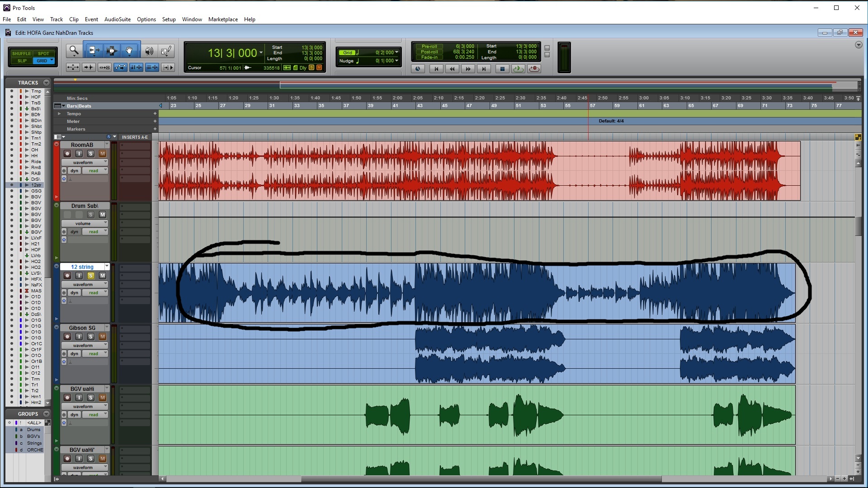
Task: Enable SHUFFLE edit mode
Action: tap(22, 53)
